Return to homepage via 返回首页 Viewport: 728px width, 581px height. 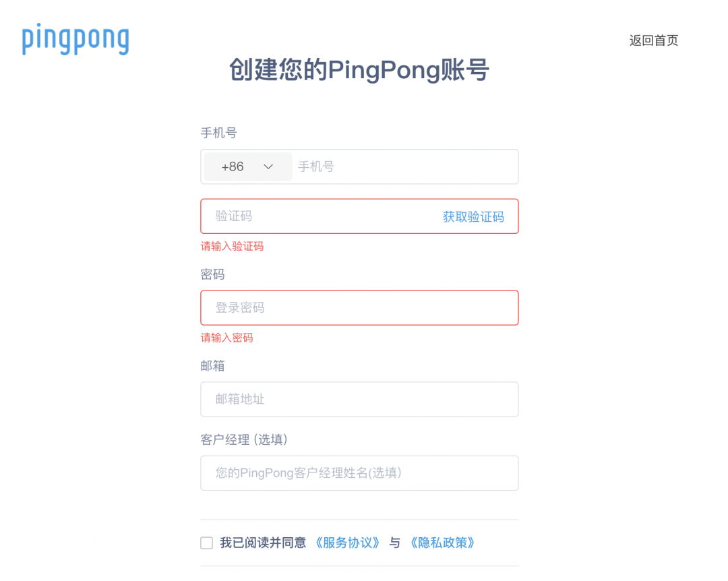click(x=653, y=40)
